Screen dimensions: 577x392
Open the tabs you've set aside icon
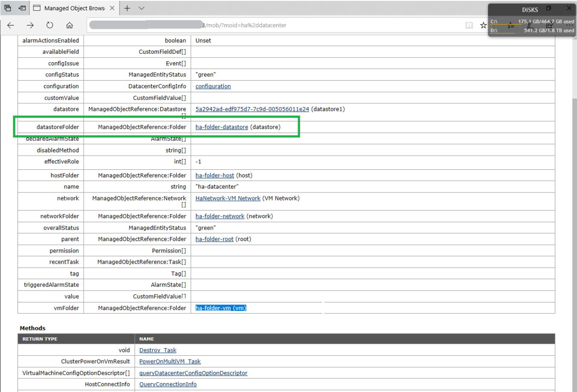tap(8, 8)
